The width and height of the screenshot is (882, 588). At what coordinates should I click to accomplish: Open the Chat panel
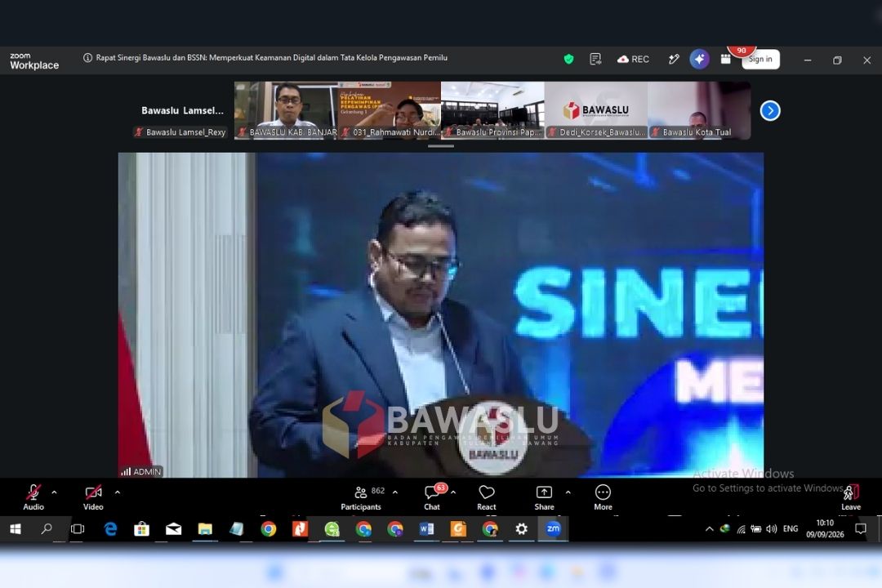tap(432, 497)
